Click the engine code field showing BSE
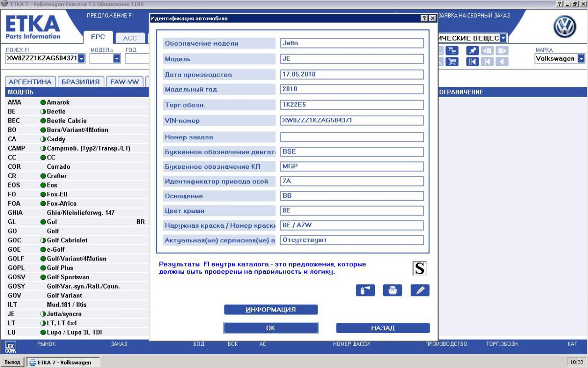Image resolution: width=588 pixels, height=368 pixels. tap(352, 152)
